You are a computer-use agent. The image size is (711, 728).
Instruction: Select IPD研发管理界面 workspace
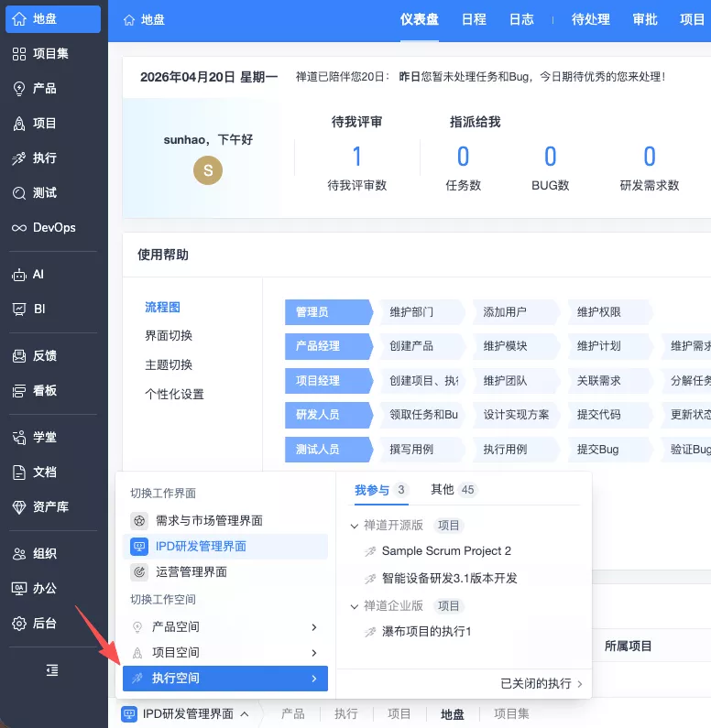[x=225, y=547]
